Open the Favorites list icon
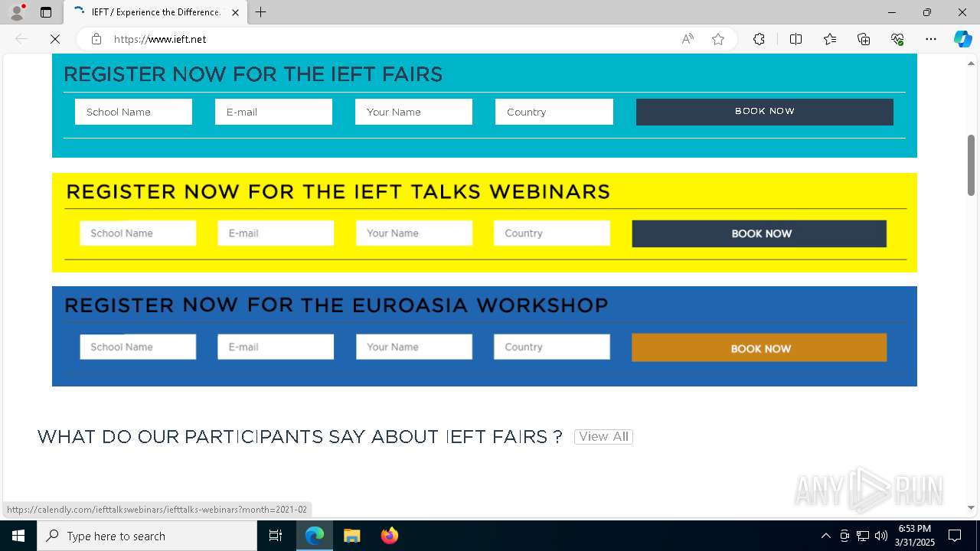The width and height of the screenshot is (980, 551). 830,39
